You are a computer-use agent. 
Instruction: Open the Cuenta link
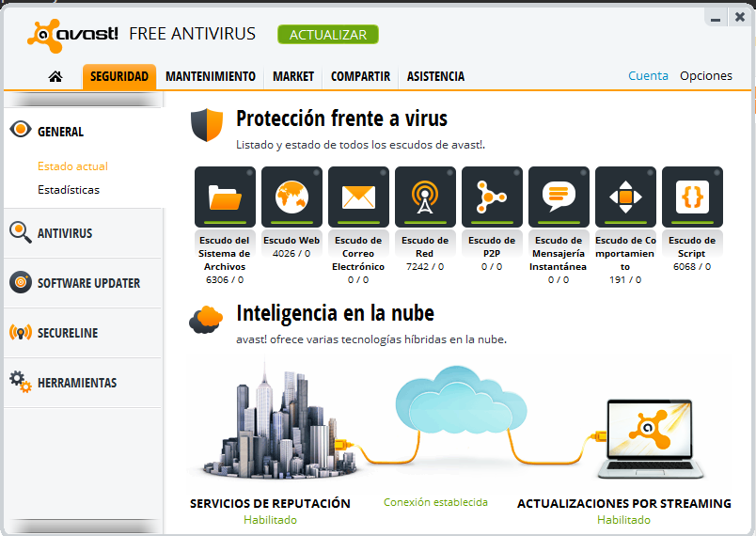tap(648, 75)
